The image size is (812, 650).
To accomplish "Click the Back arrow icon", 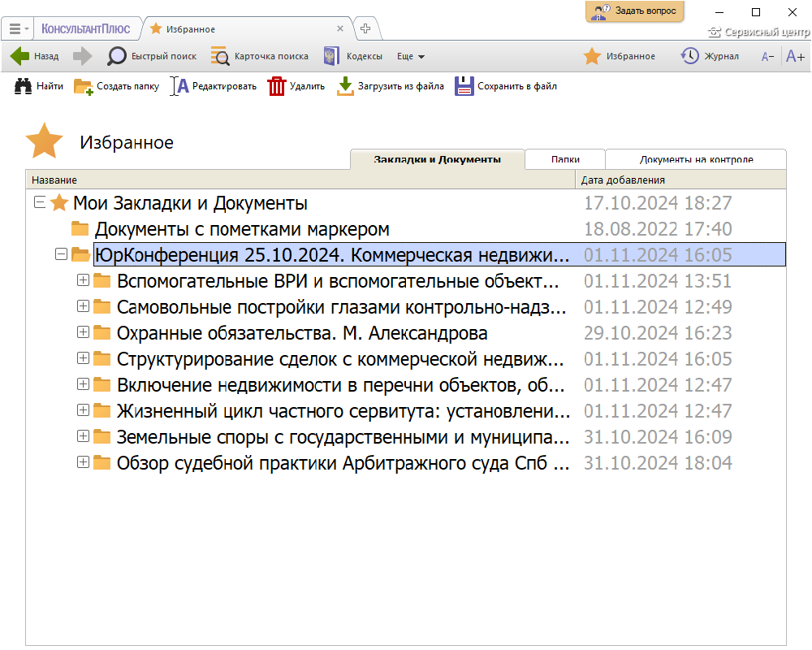I will click(20, 56).
